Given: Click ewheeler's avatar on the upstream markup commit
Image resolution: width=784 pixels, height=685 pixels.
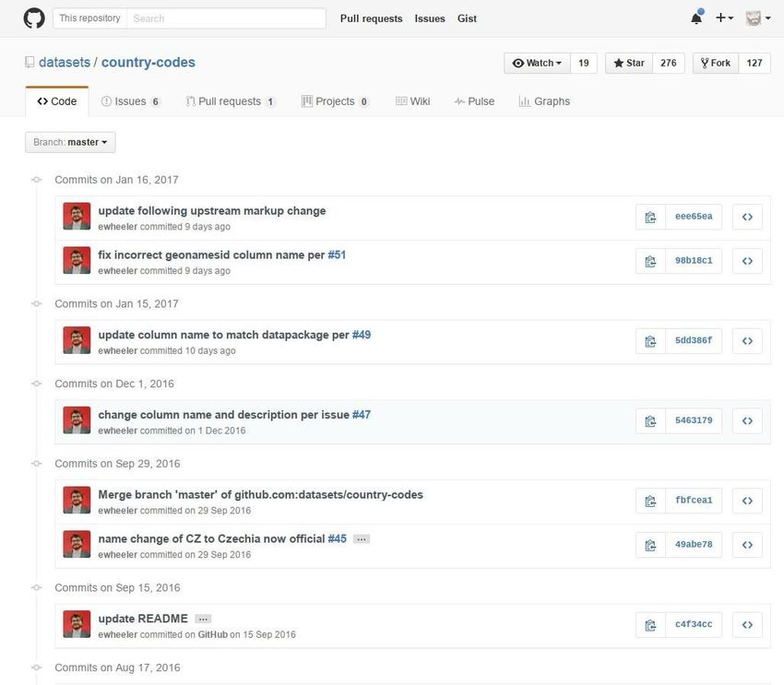Looking at the screenshot, I should pyautogui.click(x=77, y=216).
